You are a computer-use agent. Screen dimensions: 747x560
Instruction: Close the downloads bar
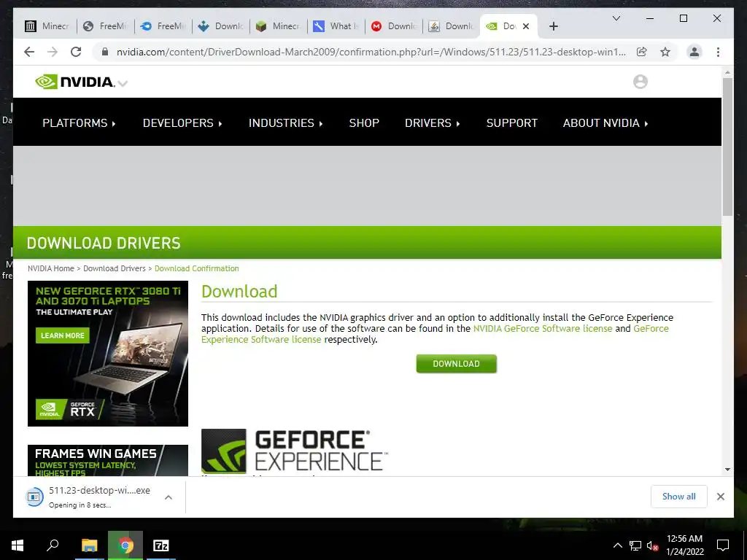720,497
